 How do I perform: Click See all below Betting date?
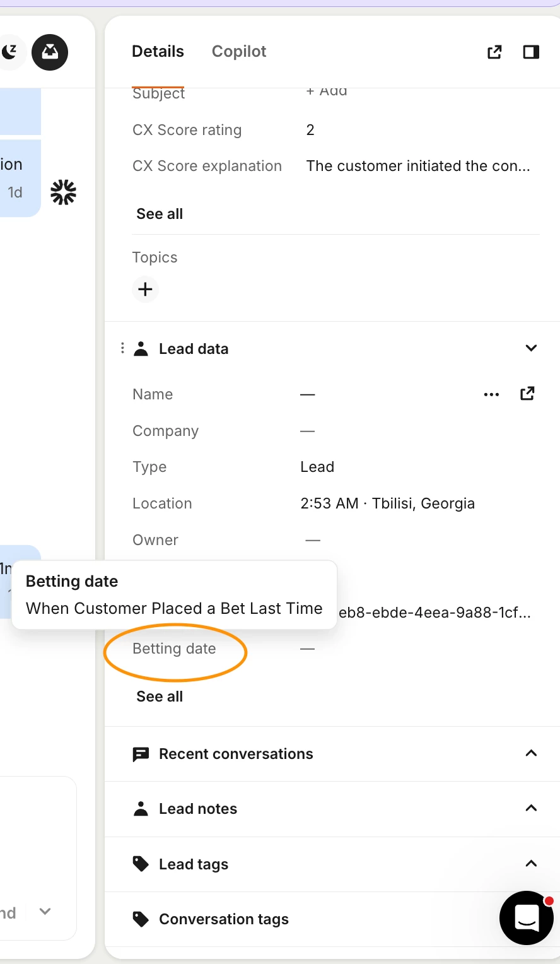tap(160, 697)
